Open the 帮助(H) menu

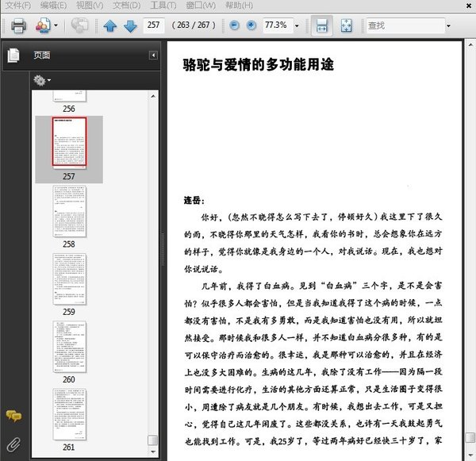click(244, 6)
